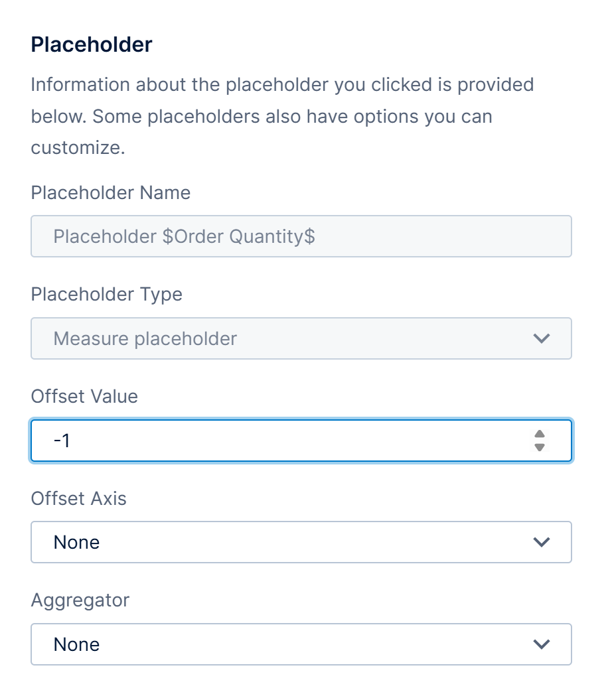Open the Offset Axis dropdown

[301, 542]
